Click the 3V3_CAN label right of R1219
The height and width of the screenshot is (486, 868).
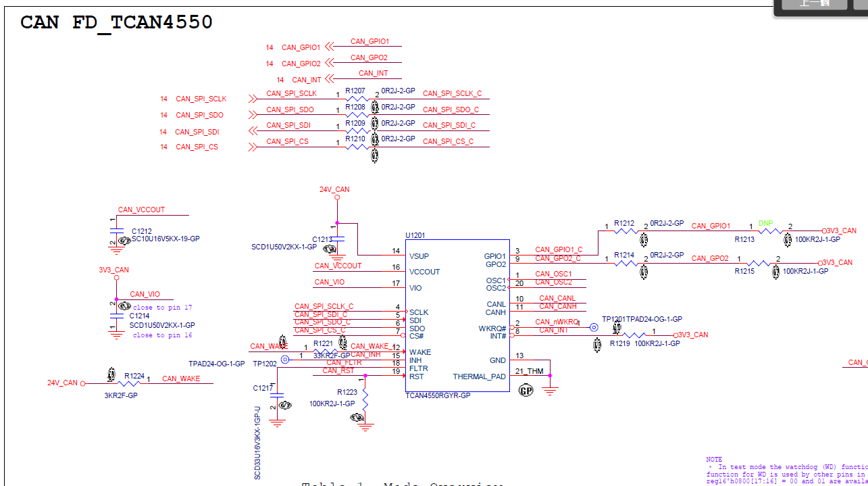tap(693, 335)
